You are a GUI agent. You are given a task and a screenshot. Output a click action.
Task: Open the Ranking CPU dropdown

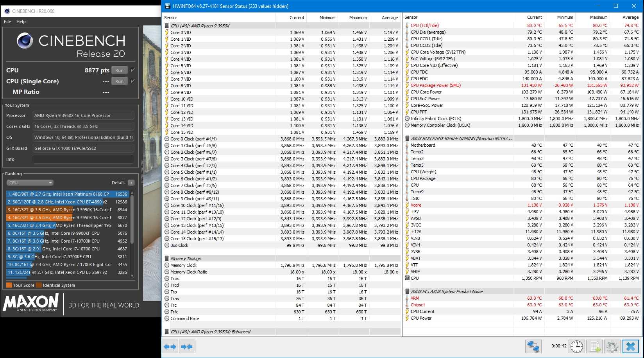click(30, 183)
